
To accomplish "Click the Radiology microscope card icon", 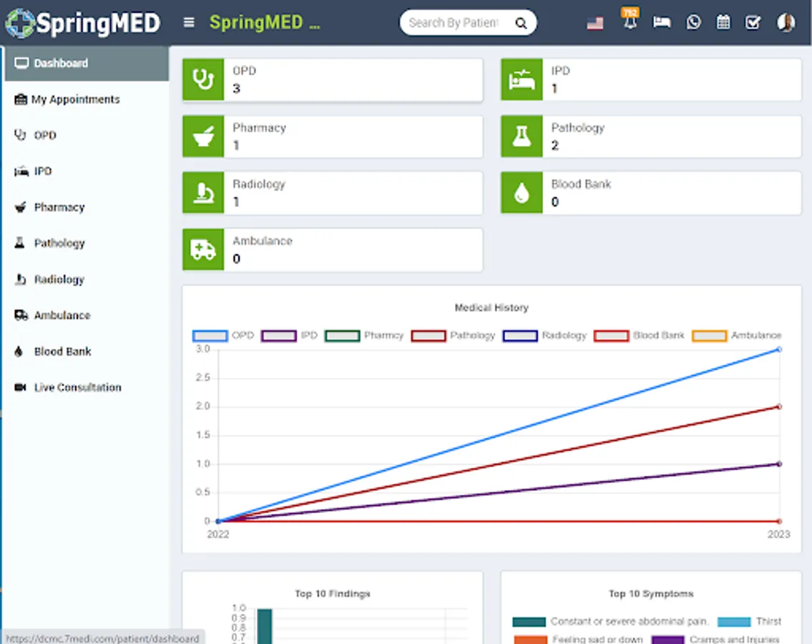I will click(x=203, y=192).
